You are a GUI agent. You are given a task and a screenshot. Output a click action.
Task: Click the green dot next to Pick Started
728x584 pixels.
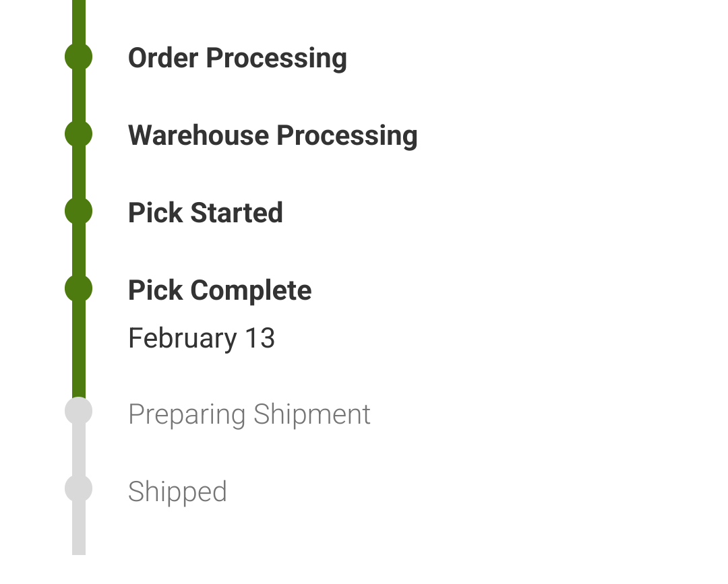[78, 211]
